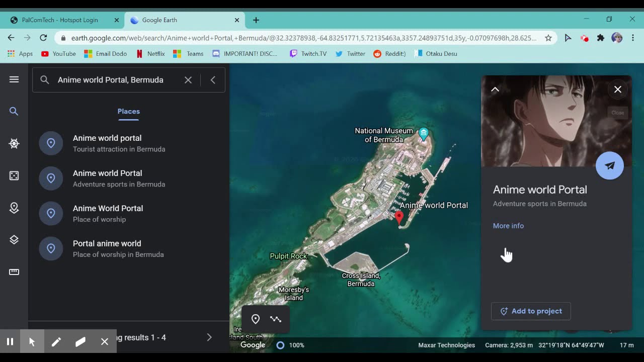Open Chrome profile avatar
Image resolution: width=644 pixels, height=362 pixels.
(x=617, y=38)
